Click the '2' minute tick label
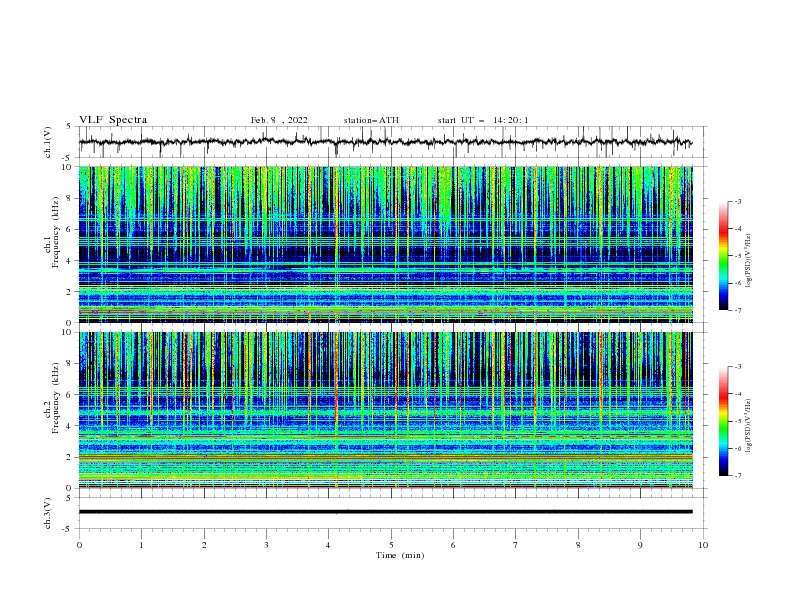Image resolution: width=792 pixels, height=612 pixels. [204, 545]
